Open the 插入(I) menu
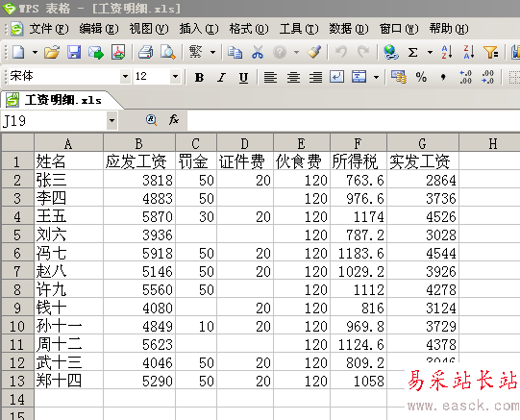 tap(199, 29)
